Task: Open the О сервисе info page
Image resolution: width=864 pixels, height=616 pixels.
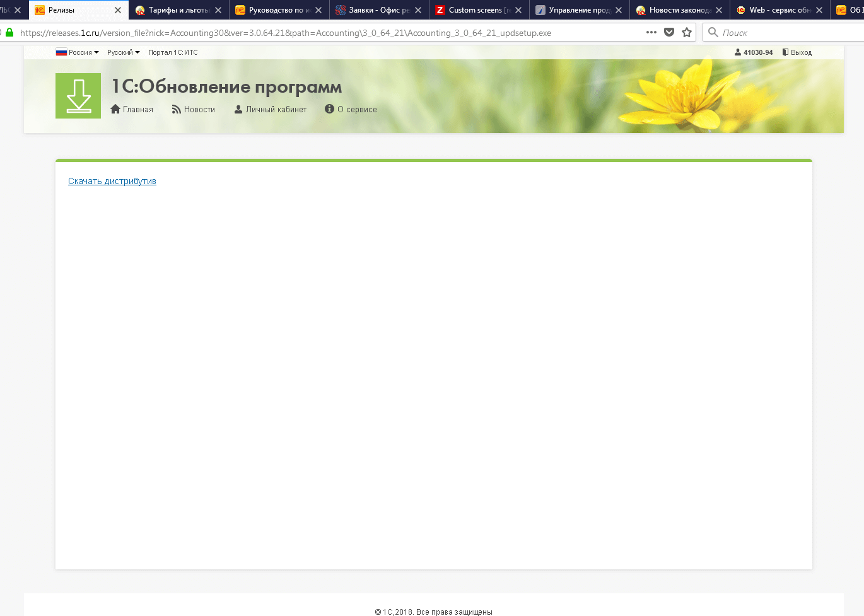Action: (x=351, y=109)
